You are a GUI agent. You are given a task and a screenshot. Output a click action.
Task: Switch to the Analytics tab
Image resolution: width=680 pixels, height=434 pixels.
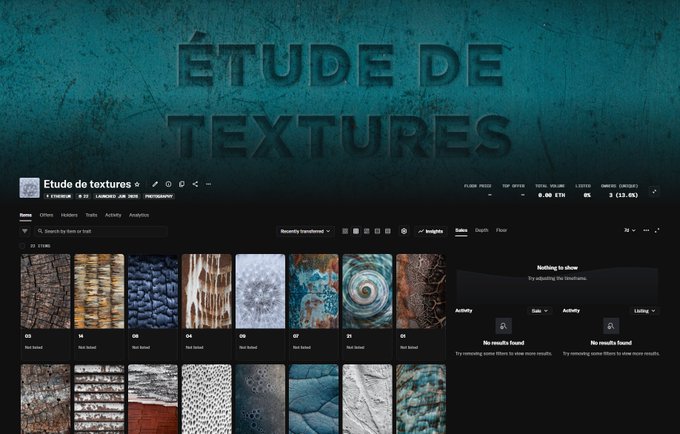[x=139, y=215]
